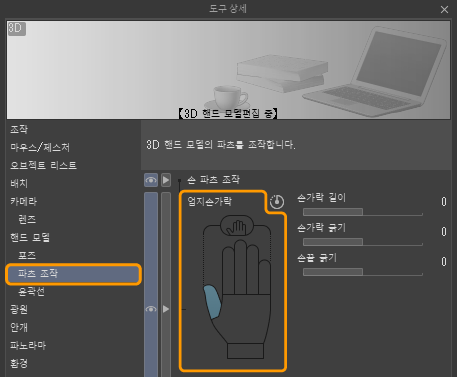Select the 파노라마 category
458x378 pixels.
pyautogui.click(x=28, y=345)
